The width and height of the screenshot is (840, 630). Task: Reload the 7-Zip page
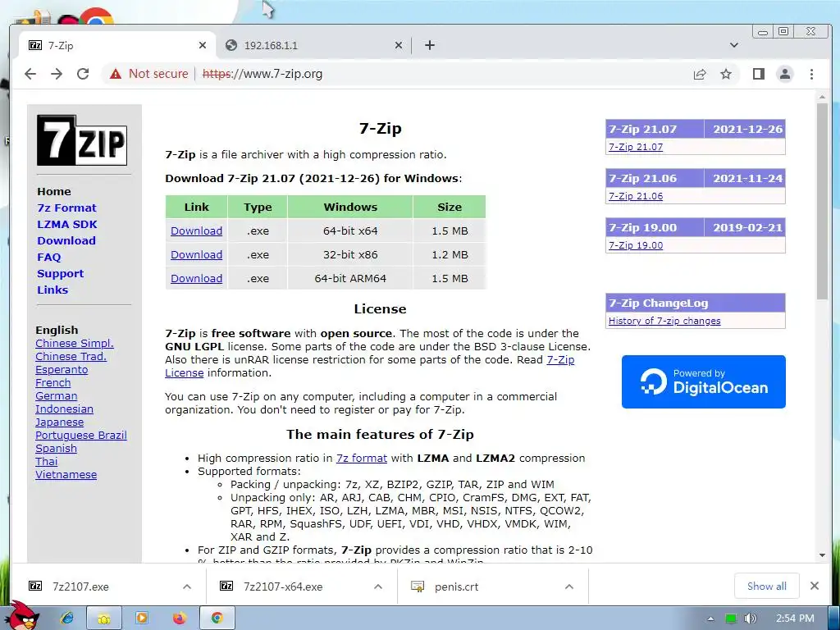(83, 74)
